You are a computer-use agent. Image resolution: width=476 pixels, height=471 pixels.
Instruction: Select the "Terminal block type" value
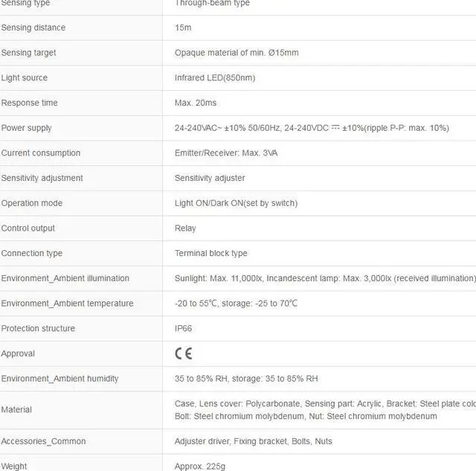(211, 253)
